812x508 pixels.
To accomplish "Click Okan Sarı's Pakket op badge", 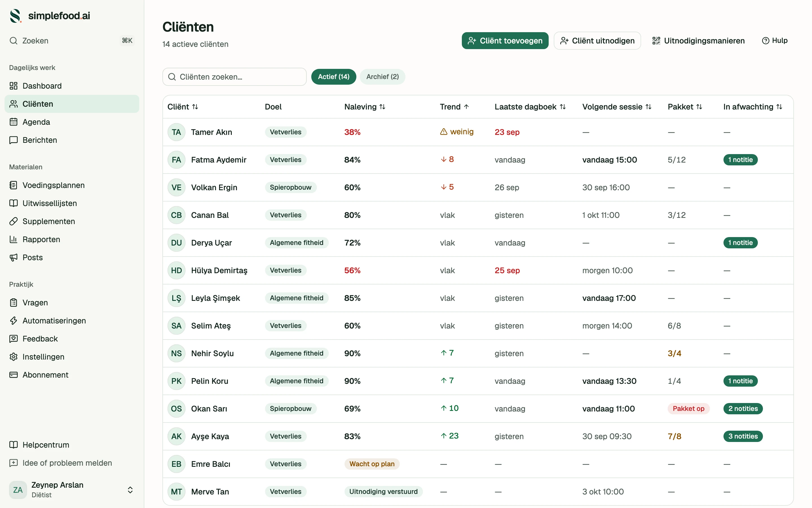I will click(688, 409).
